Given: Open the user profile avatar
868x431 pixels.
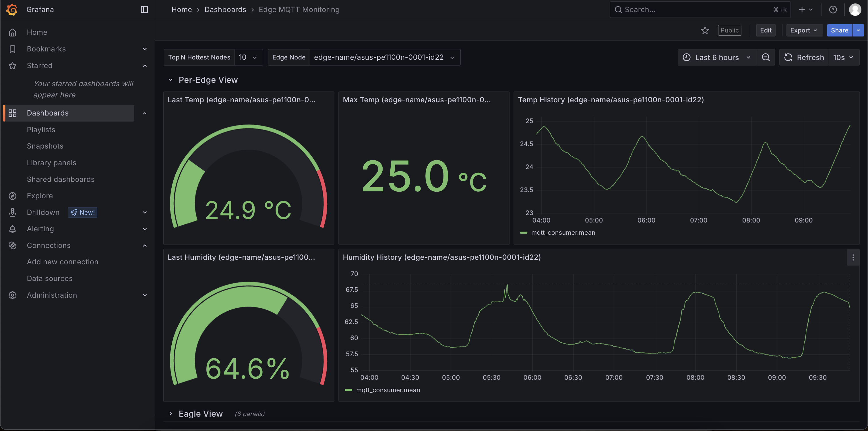Looking at the screenshot, I should (x=855, y=9).
